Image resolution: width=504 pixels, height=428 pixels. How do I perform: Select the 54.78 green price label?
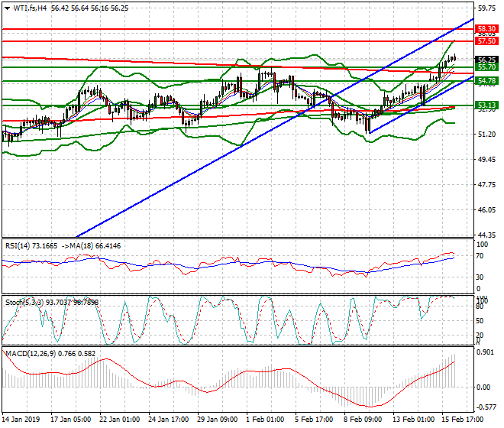[486, 81]
